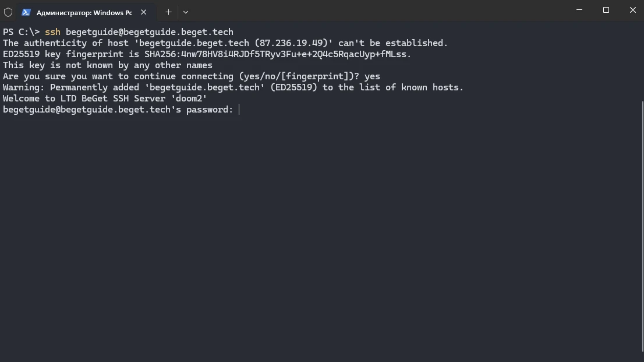Open a new tab with the plus button

168,12
